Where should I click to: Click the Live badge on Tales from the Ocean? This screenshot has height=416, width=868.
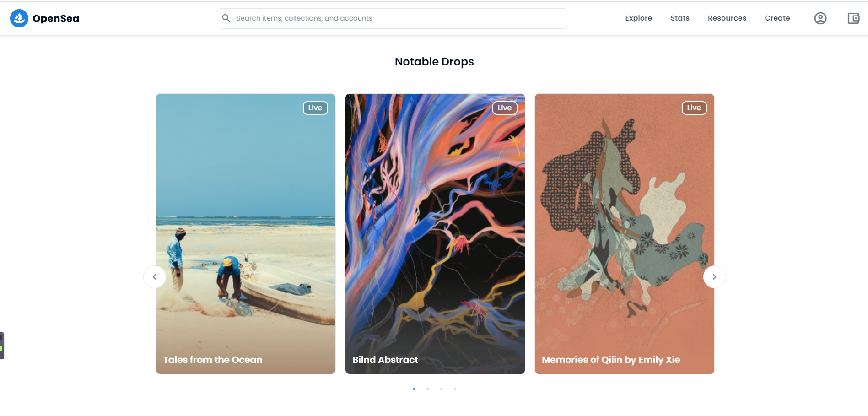[x=315, y=108]
